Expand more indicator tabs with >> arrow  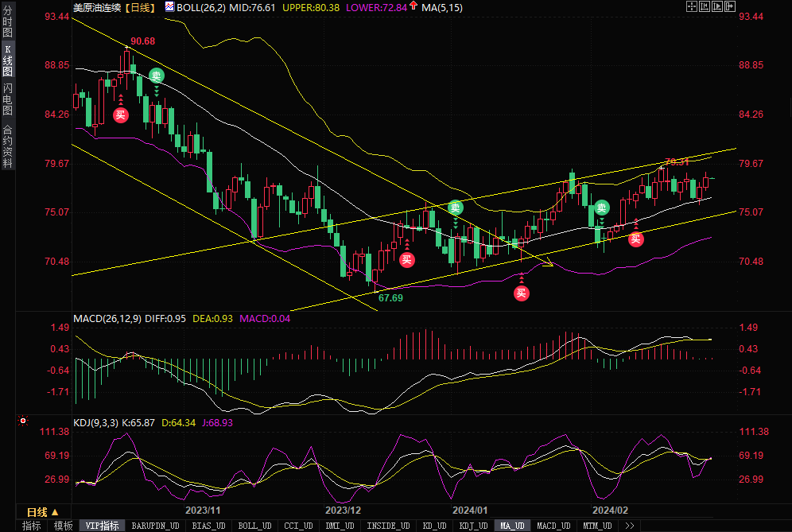(631, 526)
